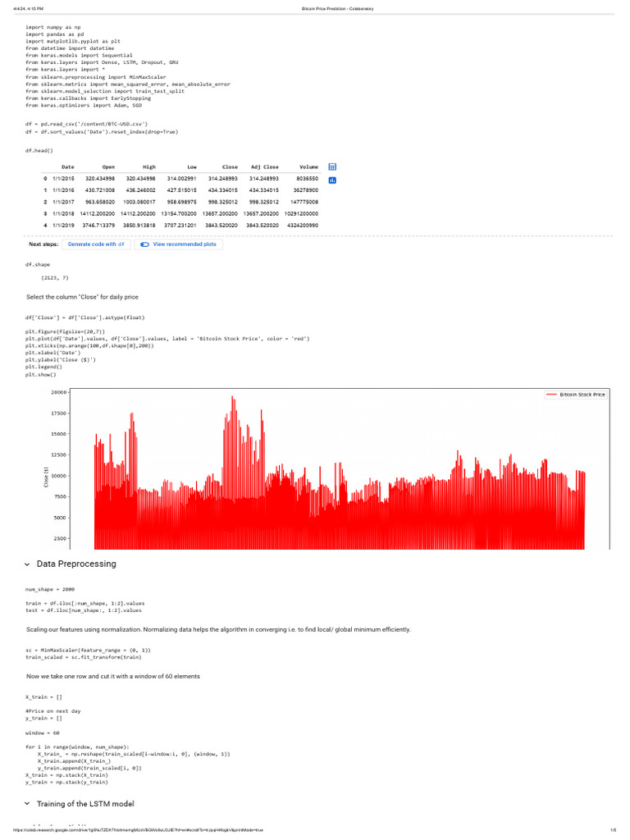Click the Open value '963.658020'
The width and height of the screenshot is (630, 840).
point(100,202)
